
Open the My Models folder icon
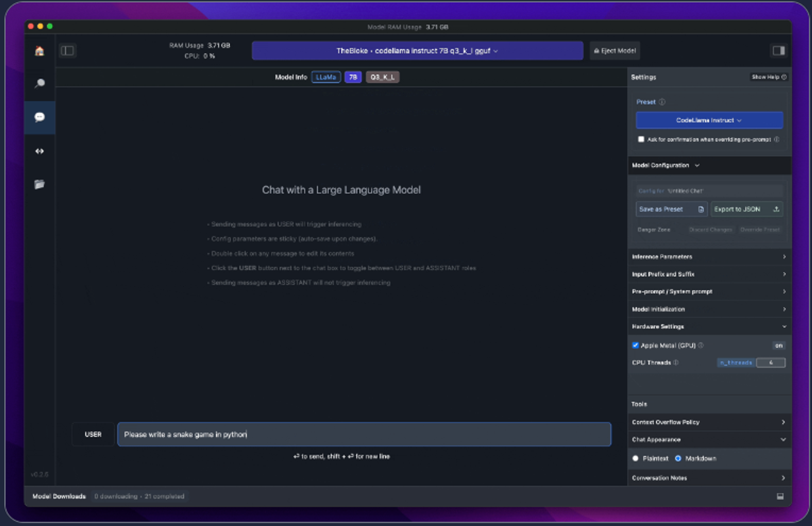39,184
